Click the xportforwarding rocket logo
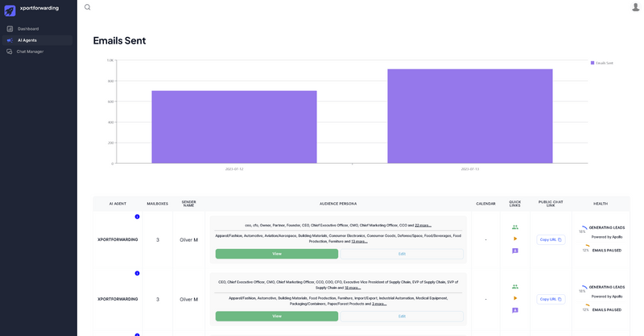The height and width of the screenshot is (336, 644). (x=10, y=10)
